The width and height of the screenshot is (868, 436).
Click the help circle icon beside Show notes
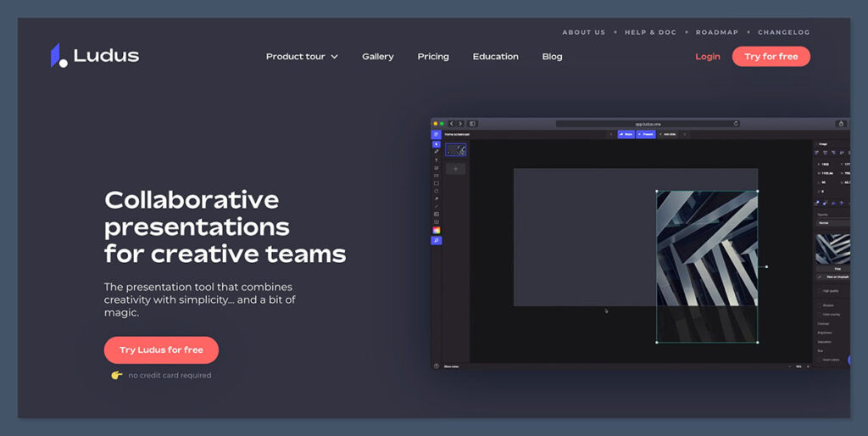tap(437, 366)
